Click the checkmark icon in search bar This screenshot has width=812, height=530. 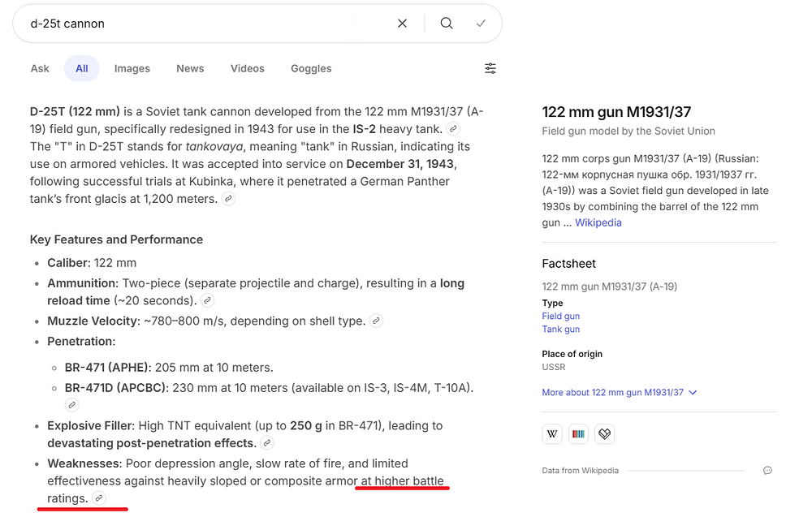(x=481, y=24)
